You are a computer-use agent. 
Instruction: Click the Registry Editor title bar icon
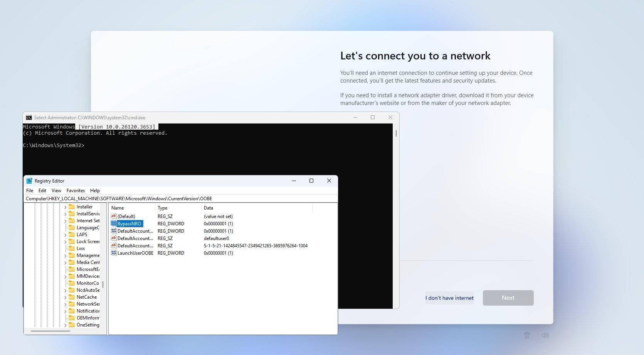pos(29,181)
